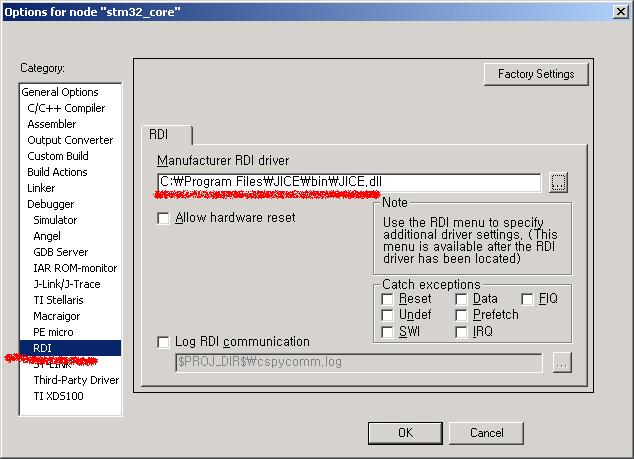
Task: Select the Simulator under Debugger
Action: pyautogui.click(x=55, y=220)
